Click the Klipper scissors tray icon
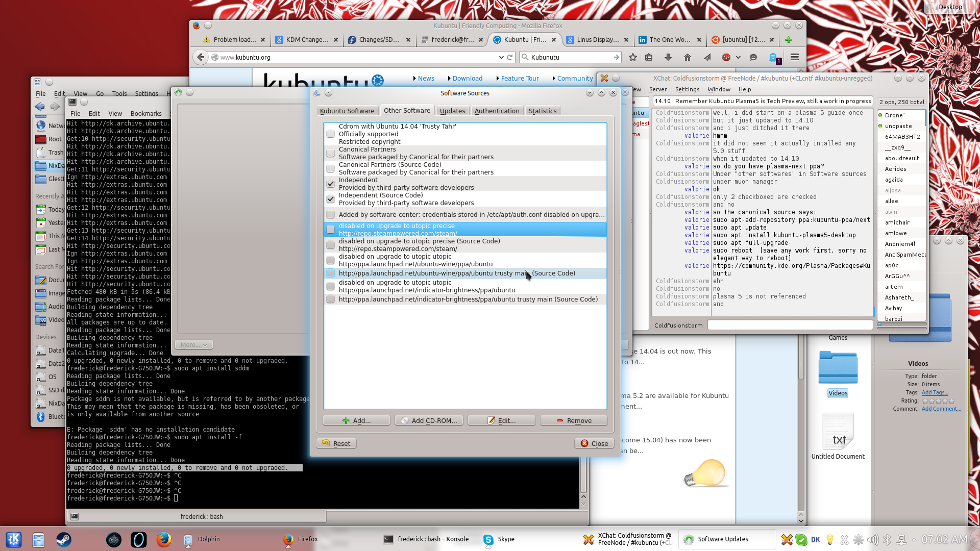Screen dimensions: 980x551 [x=844, y=539]
